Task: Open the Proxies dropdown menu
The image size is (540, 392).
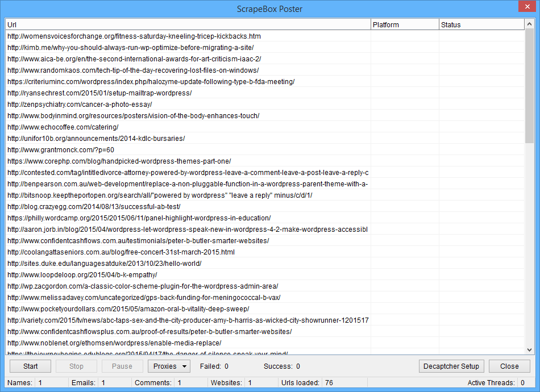Action: click(x=169, y=366)
